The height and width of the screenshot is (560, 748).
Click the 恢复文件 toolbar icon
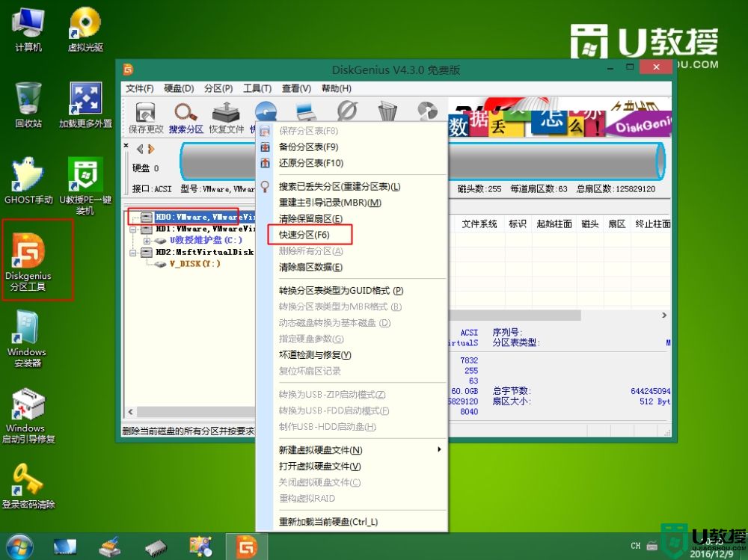(226, 117)
